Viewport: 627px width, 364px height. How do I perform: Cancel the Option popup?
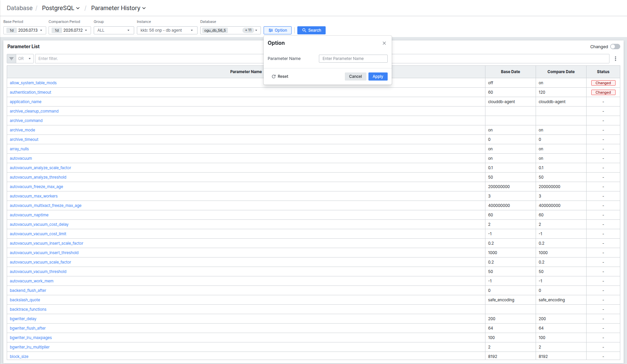[355, 77]
